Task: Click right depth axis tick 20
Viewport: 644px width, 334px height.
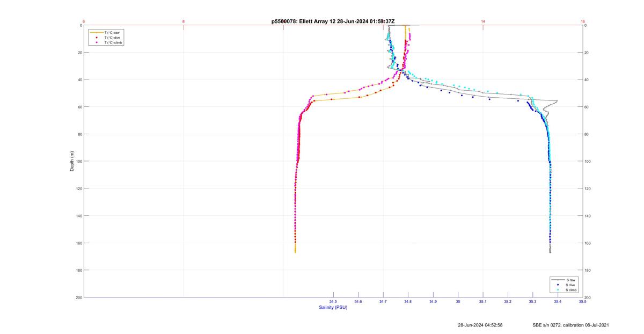Action: pyautogui.click(x=587, y=53)
